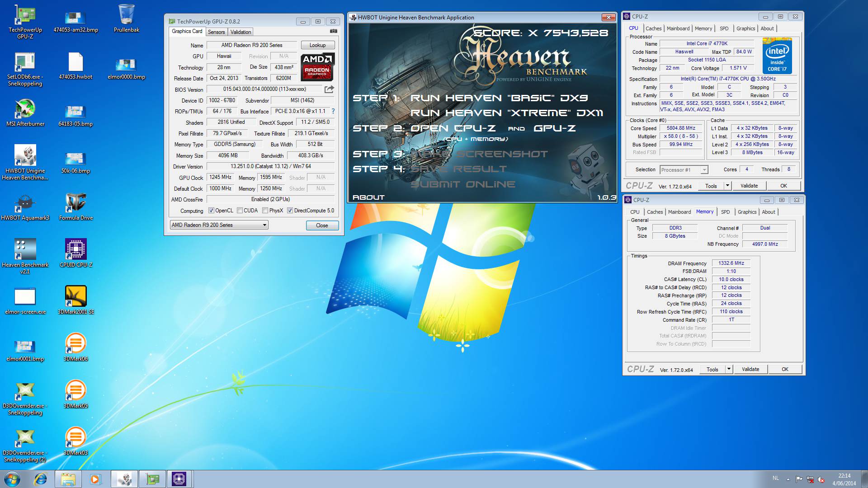Open 474053-am32.bmp desktop file
Image resolution: width=868 pixels, height=488 pixels.
pyautogui.click(x=75, y=22)
